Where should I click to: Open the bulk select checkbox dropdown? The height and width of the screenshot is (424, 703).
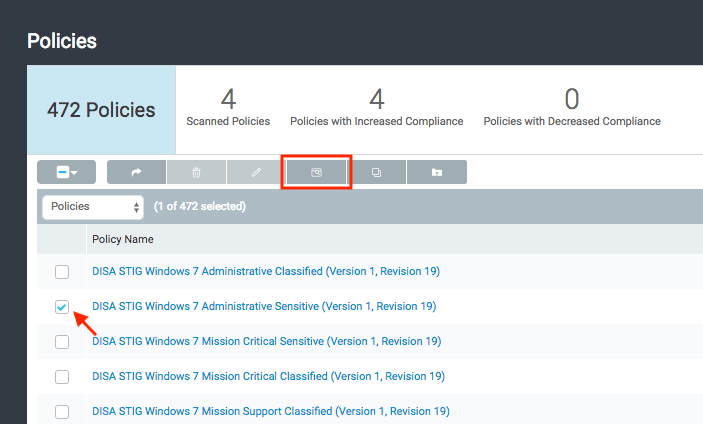click(67, 173)
